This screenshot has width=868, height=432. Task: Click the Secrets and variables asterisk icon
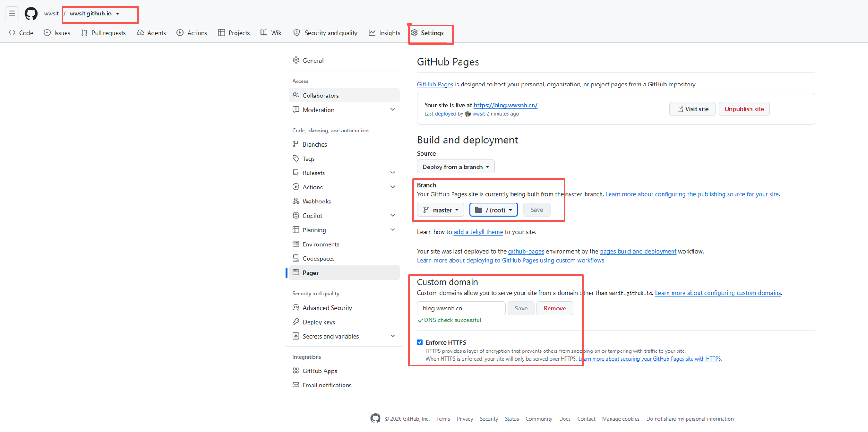click(296, 336)
